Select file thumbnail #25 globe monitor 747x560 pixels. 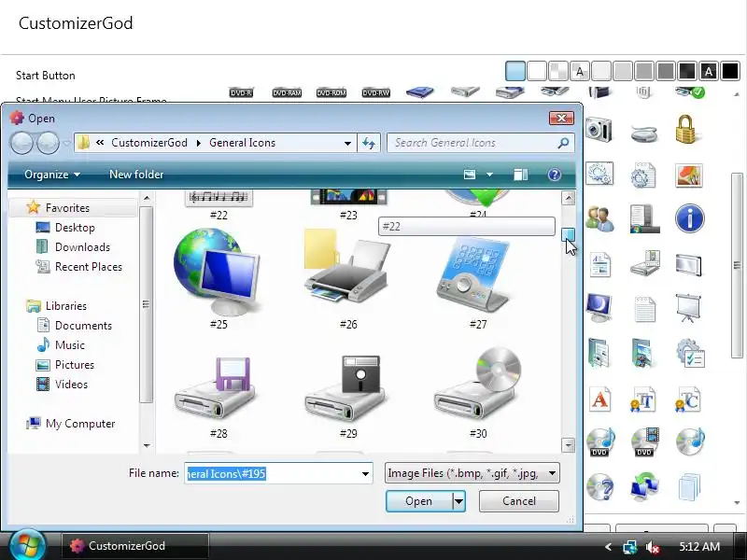point(218,278)
